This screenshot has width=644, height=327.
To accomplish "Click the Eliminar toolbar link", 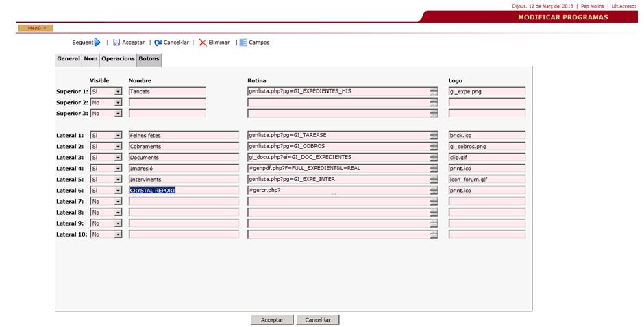I will tap(219, 43).
